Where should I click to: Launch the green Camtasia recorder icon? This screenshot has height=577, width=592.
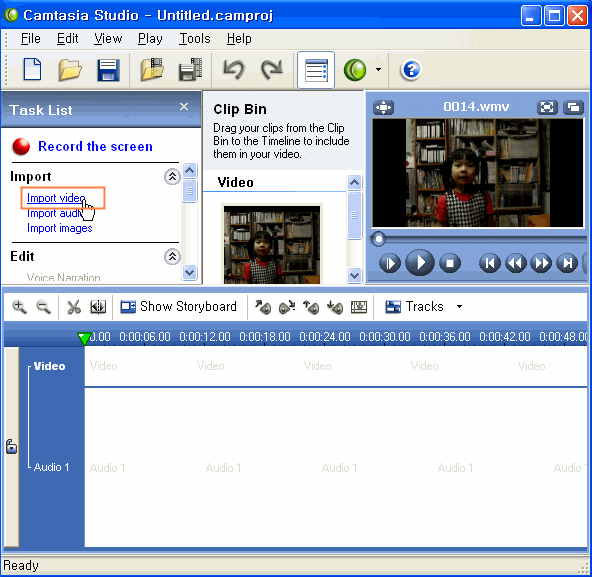tap(355, 69)
